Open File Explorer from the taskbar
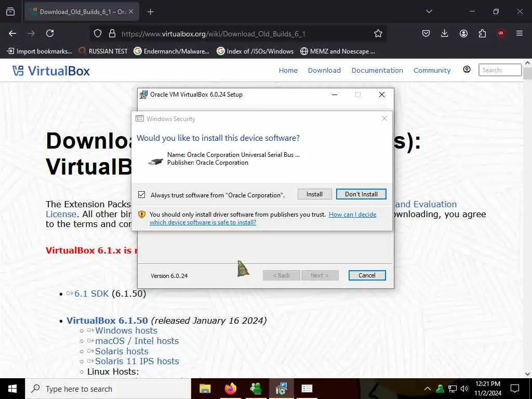The height and width of the screenshot is (399, 532). (205, 389)
